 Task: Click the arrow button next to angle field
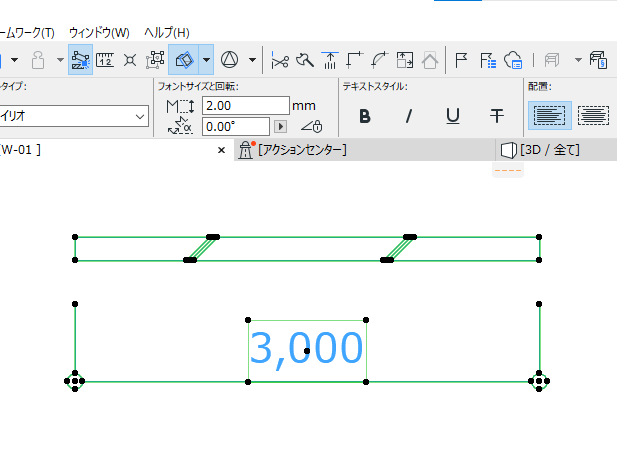pyautogui.click(x=280, y=127)
